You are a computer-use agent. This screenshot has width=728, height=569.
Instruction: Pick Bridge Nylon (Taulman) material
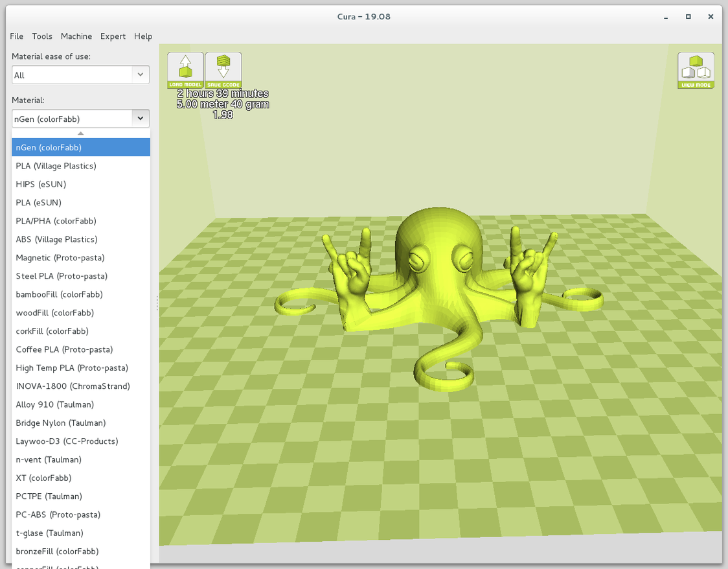coord(61,423)
